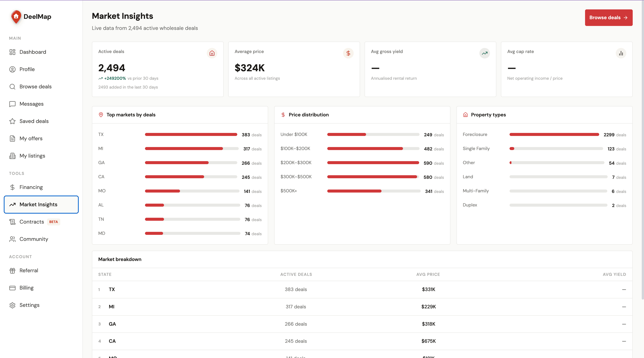The width and height of the screenshot is (644, 358).
Task: Click the Avg gross yield trend icon
Action: 485,53
